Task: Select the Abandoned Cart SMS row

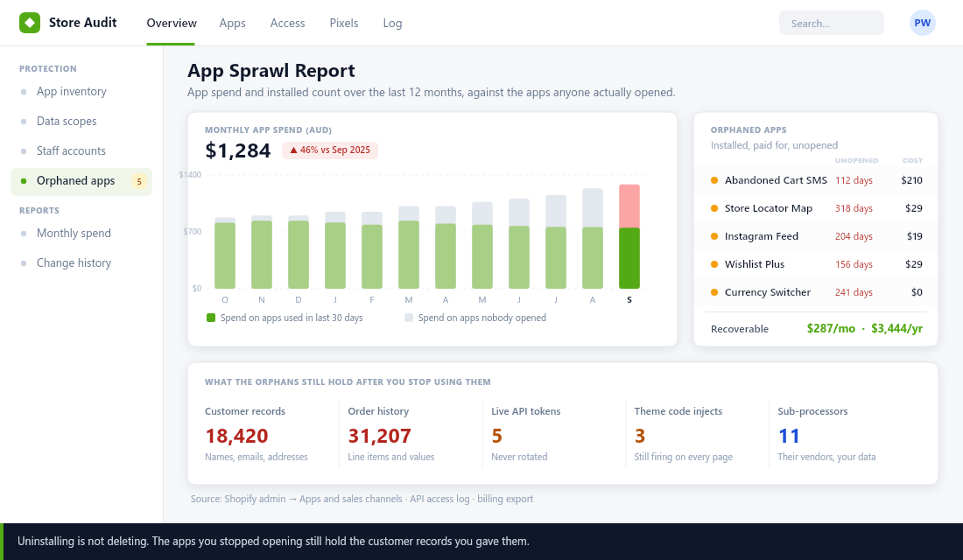Action: pos(816,180)
